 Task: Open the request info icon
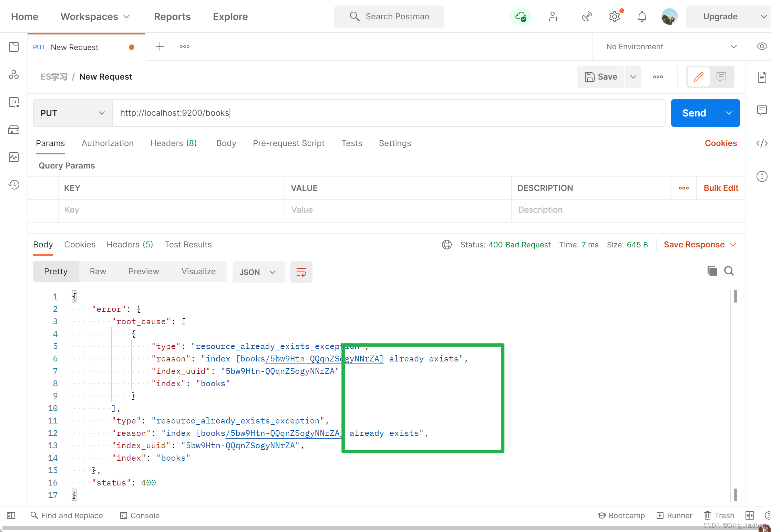point(762,176)
